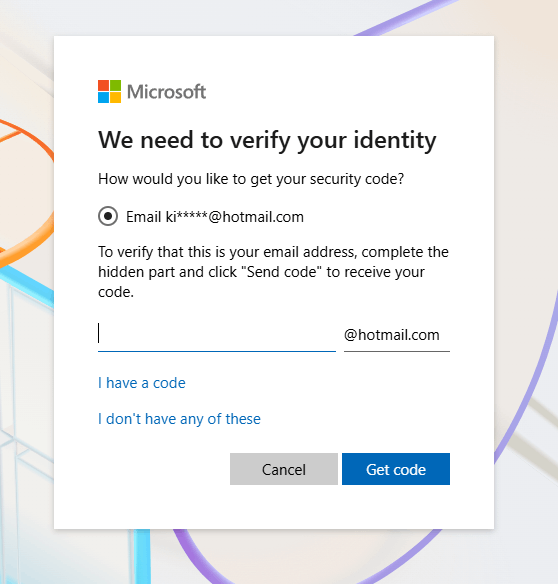The width and height of the screenshot is (558, 584).
Task: Click the "To verify that this is your email" instructions
Action: pos(273,272)
